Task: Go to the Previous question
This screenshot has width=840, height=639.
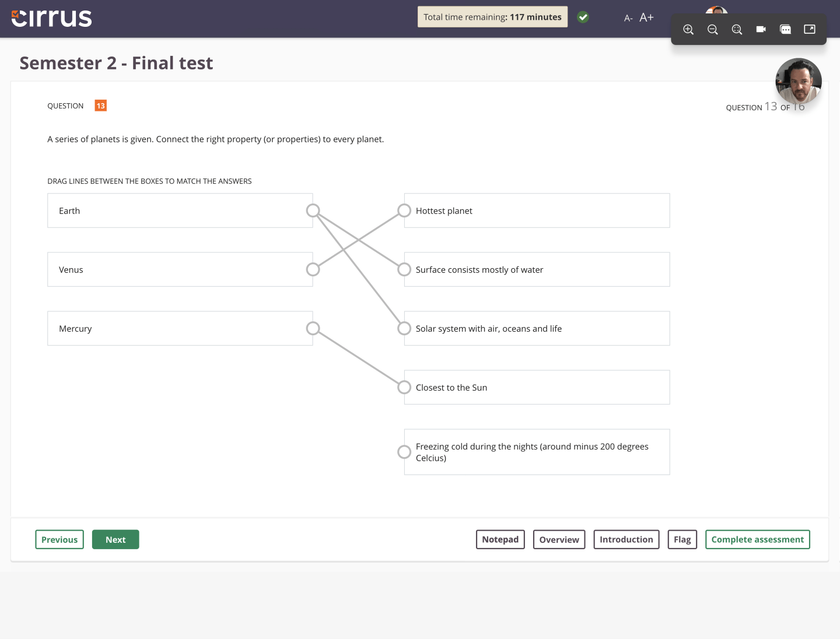Action: coord(59,539)
